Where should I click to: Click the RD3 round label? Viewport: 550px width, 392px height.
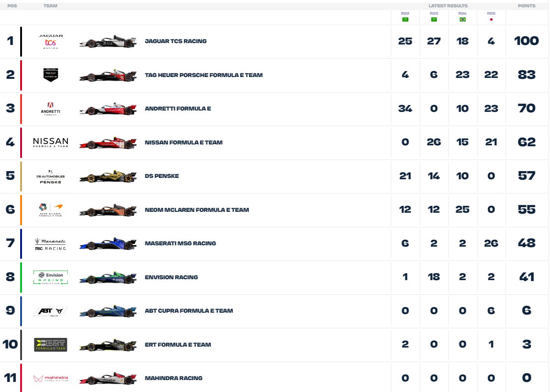coord(434,13)
